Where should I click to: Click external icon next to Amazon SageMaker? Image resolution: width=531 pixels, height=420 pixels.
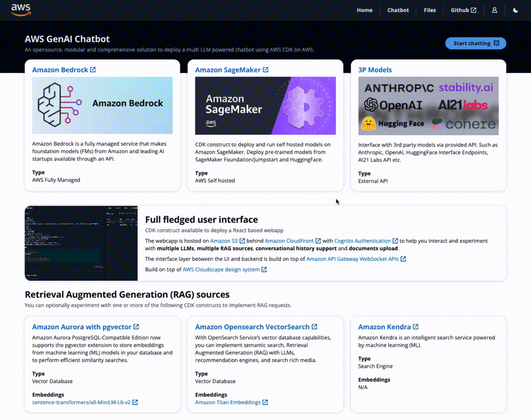click(265, 69)
